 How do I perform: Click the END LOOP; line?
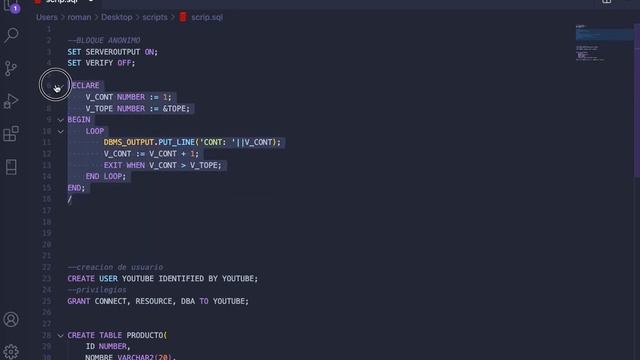pos(106,176)
